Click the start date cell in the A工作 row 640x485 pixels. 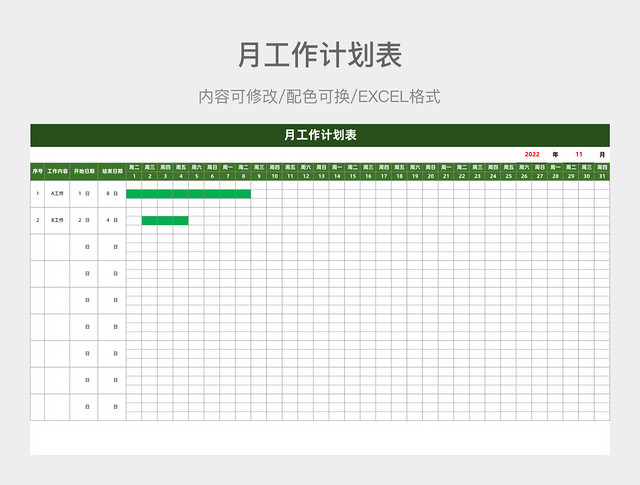84,194
